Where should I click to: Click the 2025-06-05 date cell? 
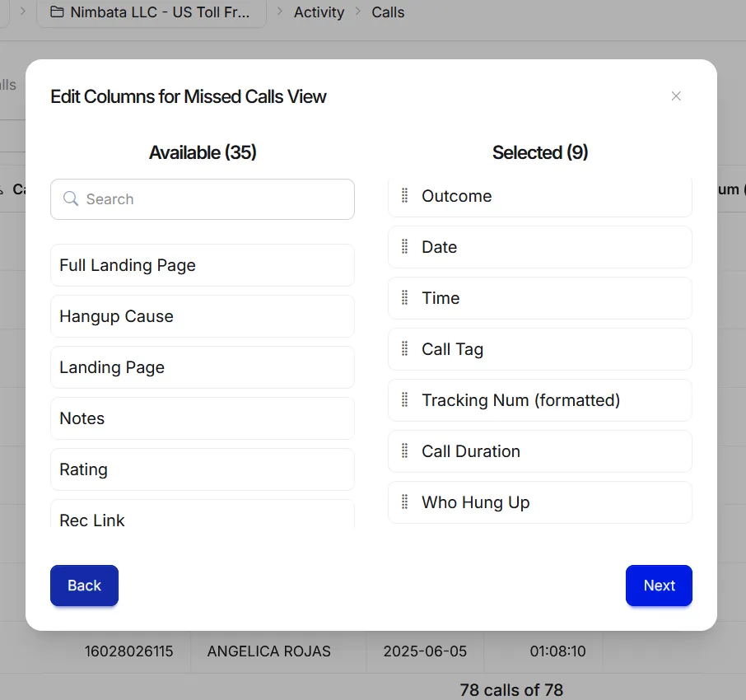pyautogui.click(x=426, y=651)
